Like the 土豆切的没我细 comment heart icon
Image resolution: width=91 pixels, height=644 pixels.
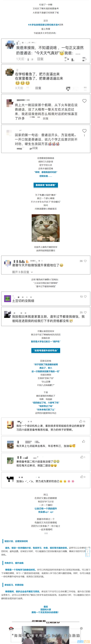click(x=85, y=297)
